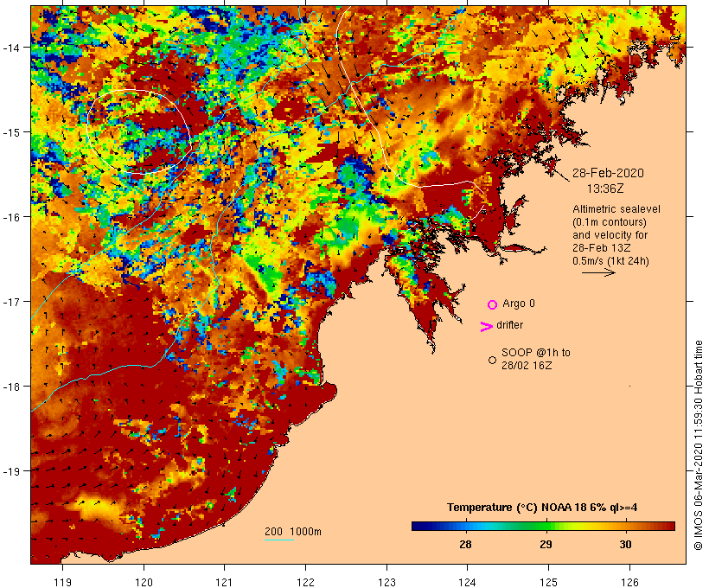Click the black SOOP circle legend symbol

click(493, 360)
